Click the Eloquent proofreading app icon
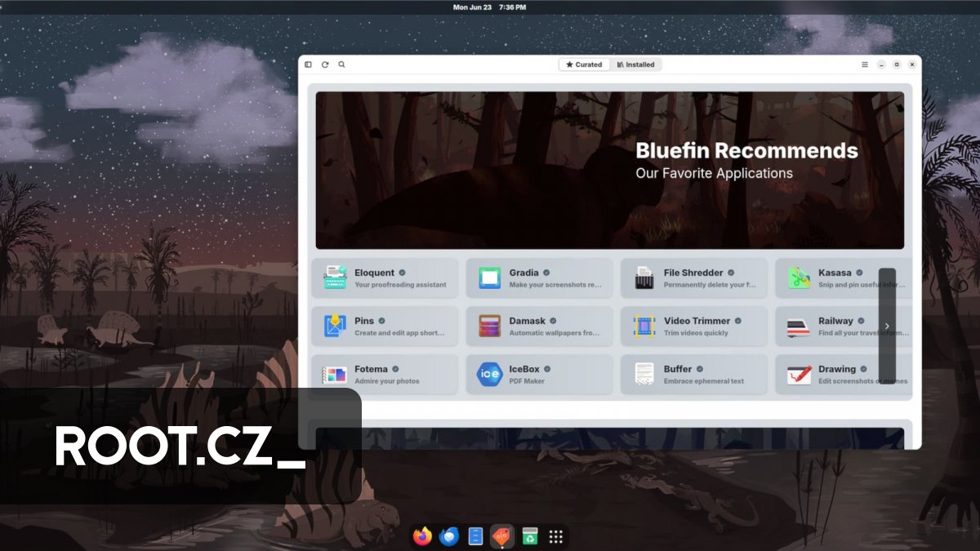Screen dimensions: 980x551 [x=336, y=278]
